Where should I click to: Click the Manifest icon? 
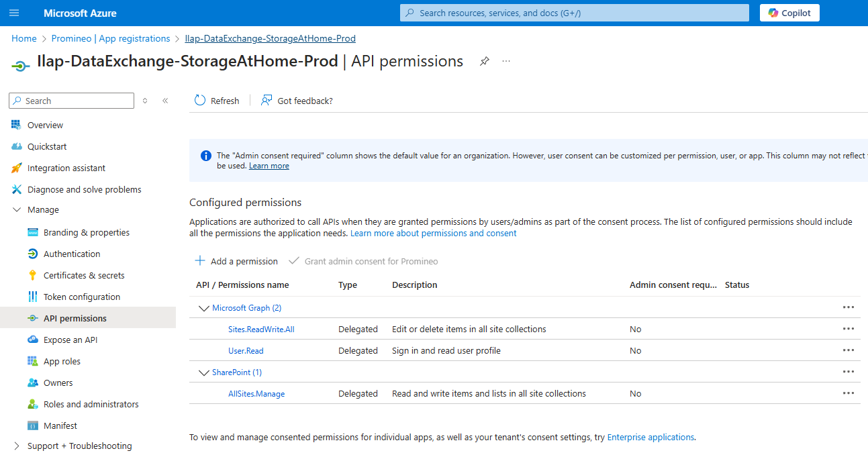[x=32, y=425]
